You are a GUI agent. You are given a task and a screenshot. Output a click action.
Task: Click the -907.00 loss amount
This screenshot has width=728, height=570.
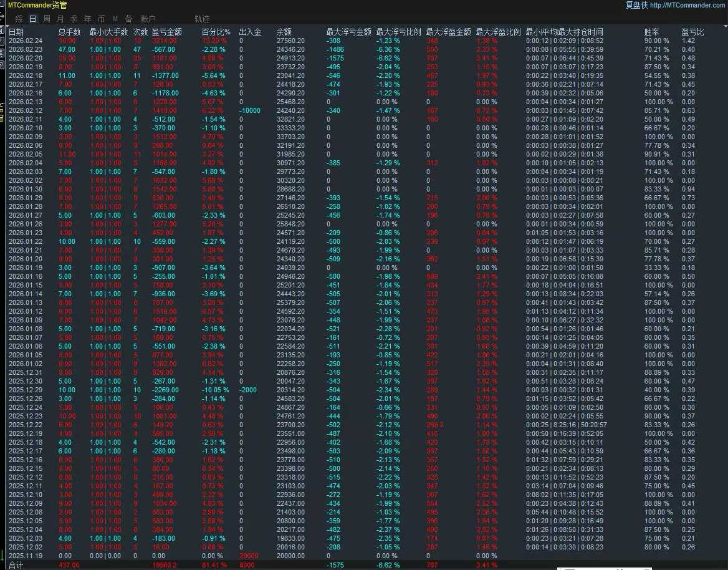tap(163, 268)
